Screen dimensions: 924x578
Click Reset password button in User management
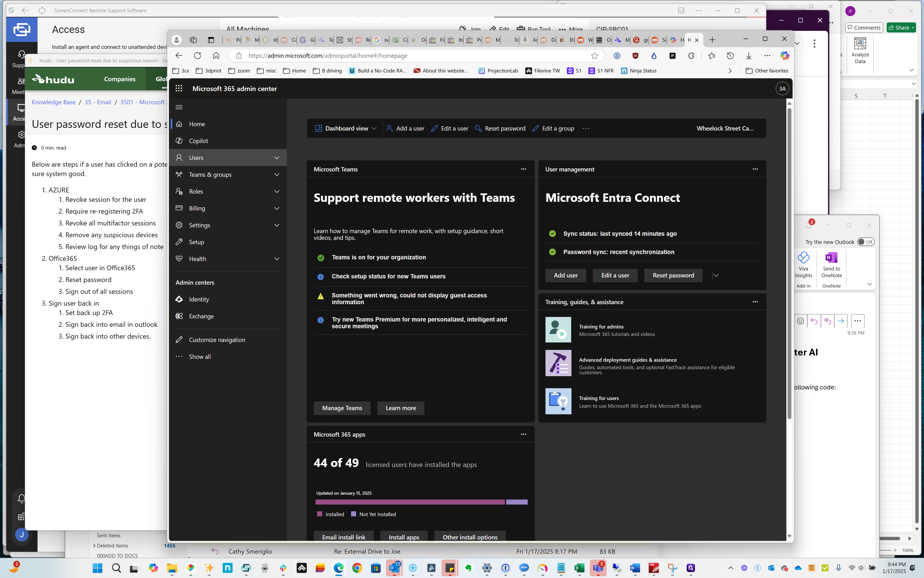[x=673, y=275]
